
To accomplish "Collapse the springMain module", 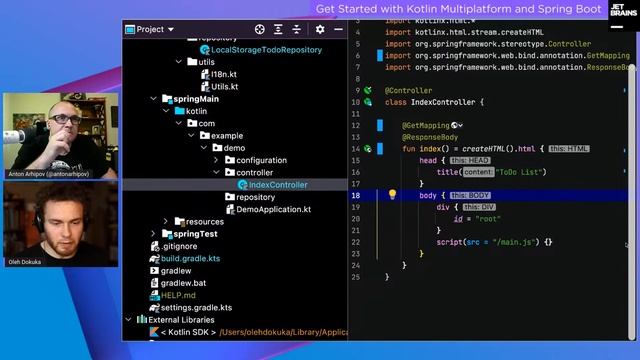I will pos(153,99).
